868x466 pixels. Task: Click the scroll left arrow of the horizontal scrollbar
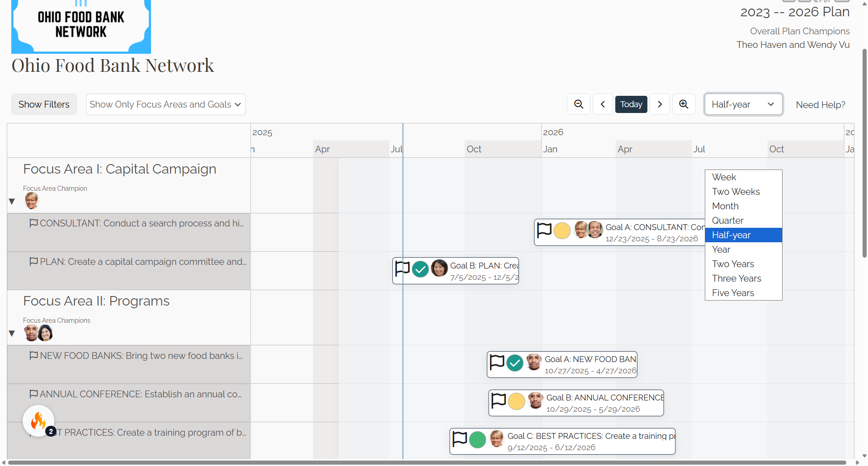(4, 462)
